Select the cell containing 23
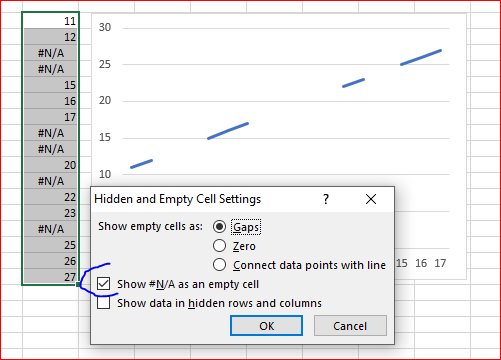Image resolution: width=501 pixels, height=360 pixels. [x=51, y=213]
